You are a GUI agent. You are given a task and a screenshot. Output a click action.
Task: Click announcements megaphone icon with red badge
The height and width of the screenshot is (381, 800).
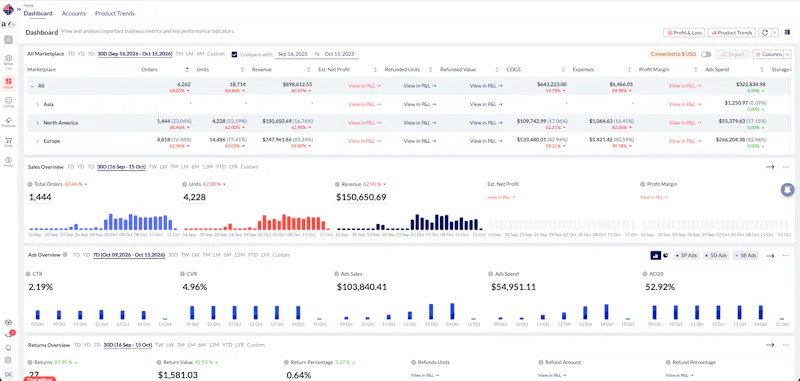coord(9,335)
